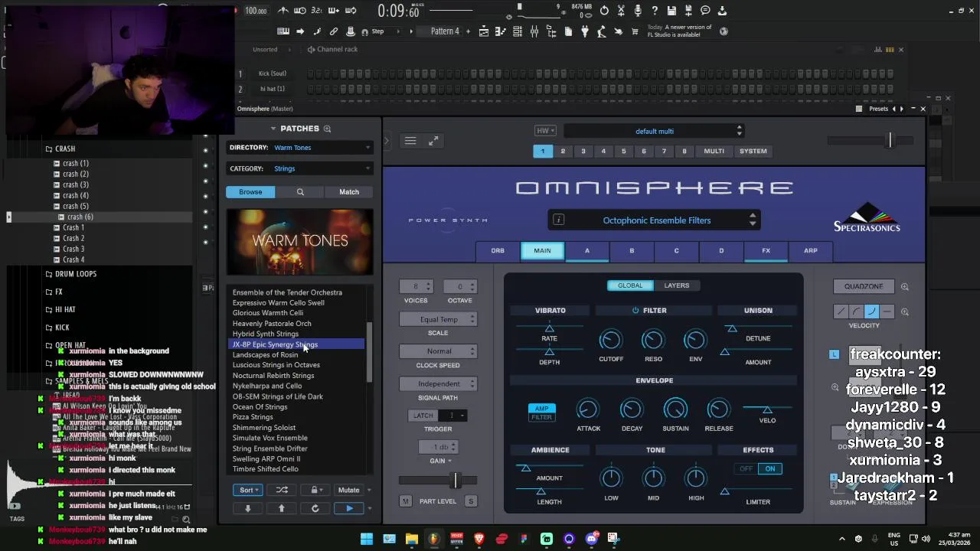Click the microphone recording icon in toolbar
The width and height of the screenshot is (980, 551).
(x=638, y=11)
